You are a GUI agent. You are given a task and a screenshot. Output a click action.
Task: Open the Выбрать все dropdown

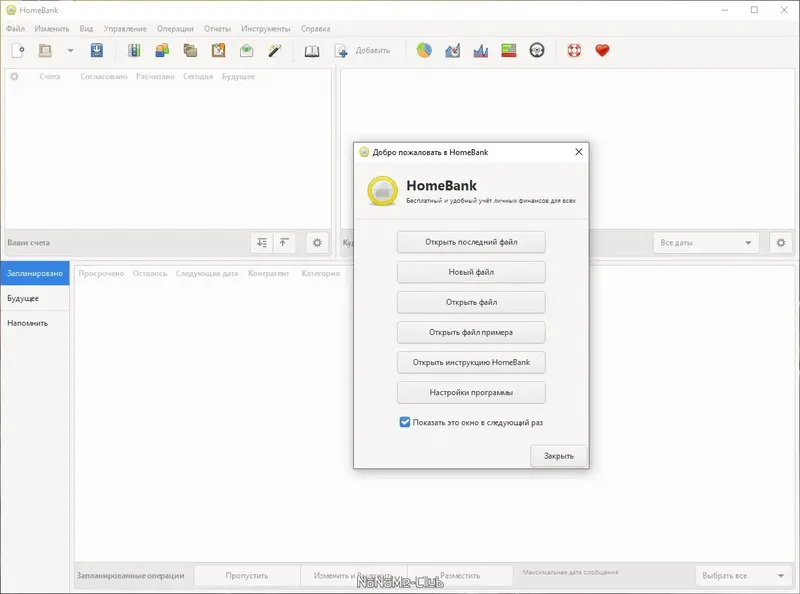[x=743, y=575]
